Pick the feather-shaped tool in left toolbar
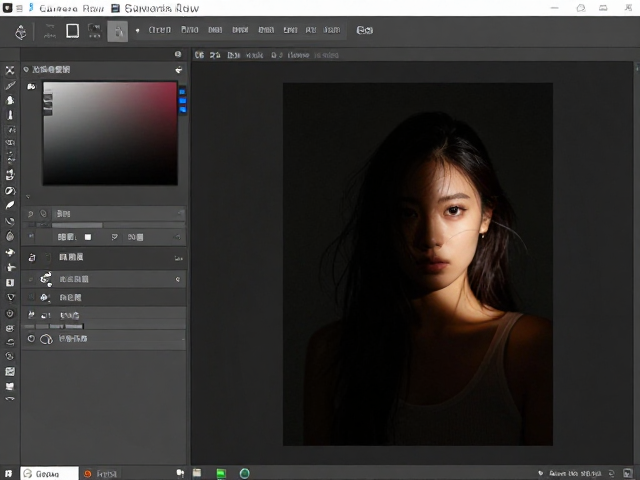Image resolution: width=640 pixels, height=480 pixels. click(x=10, y=205)
